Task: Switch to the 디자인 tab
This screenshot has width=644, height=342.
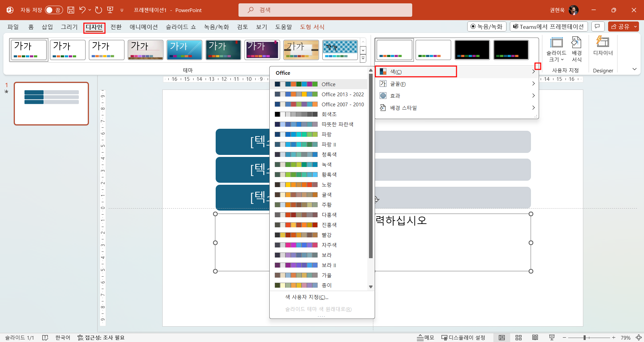Action: [94, 27]
